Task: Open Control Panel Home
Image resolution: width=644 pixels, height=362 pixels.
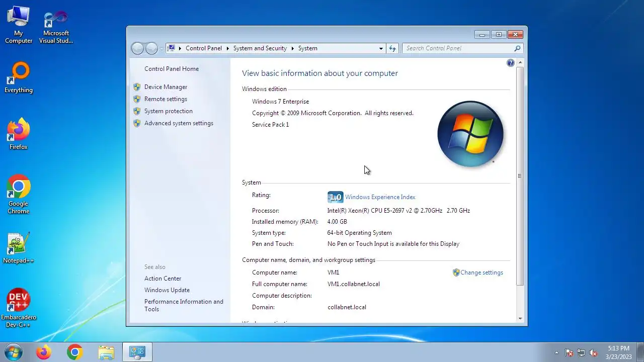Action: [172, 69]
